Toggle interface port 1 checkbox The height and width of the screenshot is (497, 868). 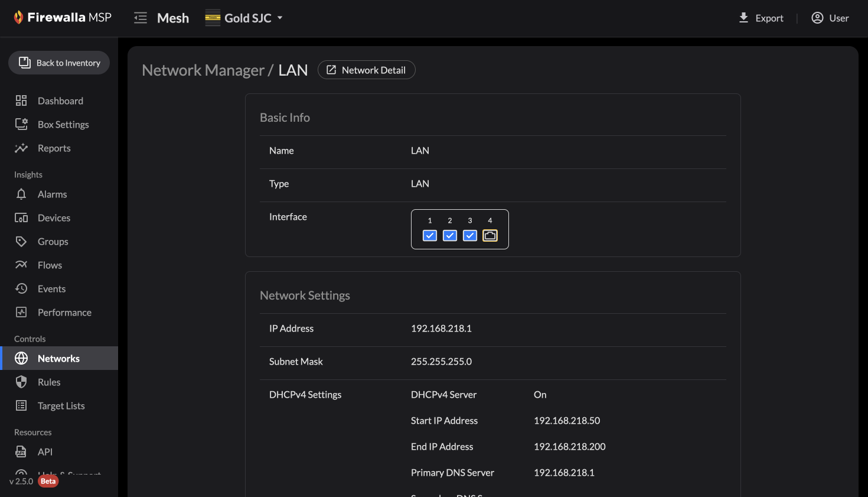[x=430, y=236]
